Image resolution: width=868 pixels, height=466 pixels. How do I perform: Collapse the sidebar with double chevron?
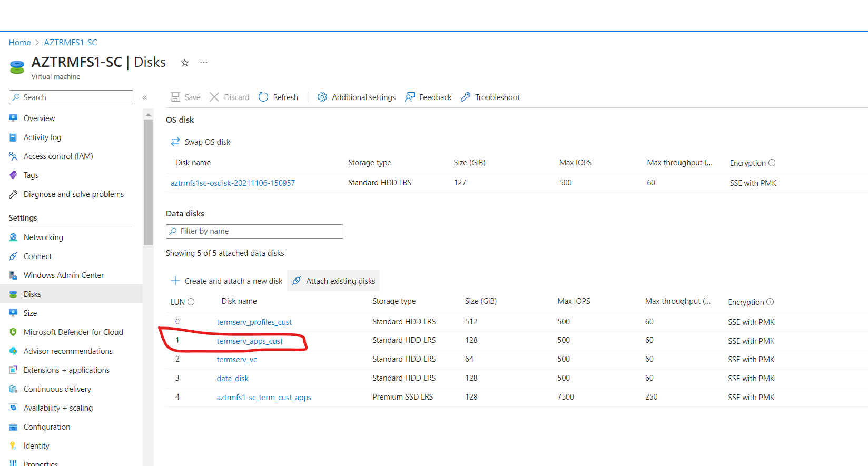point(145,97)
